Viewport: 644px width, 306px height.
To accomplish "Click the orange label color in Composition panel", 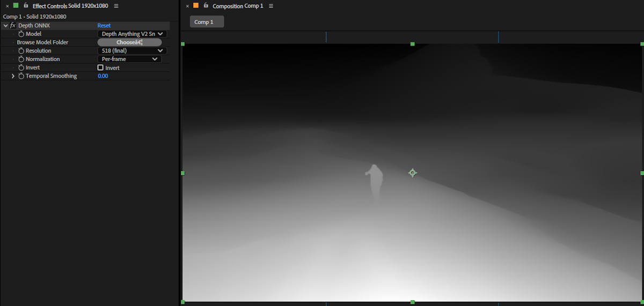I will (196, 5).
